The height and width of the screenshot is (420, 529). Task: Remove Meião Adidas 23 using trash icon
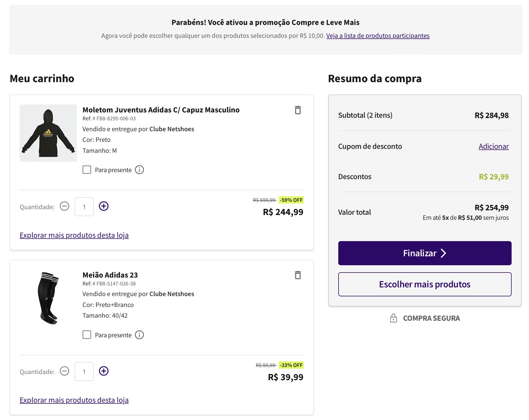(298, 275)
